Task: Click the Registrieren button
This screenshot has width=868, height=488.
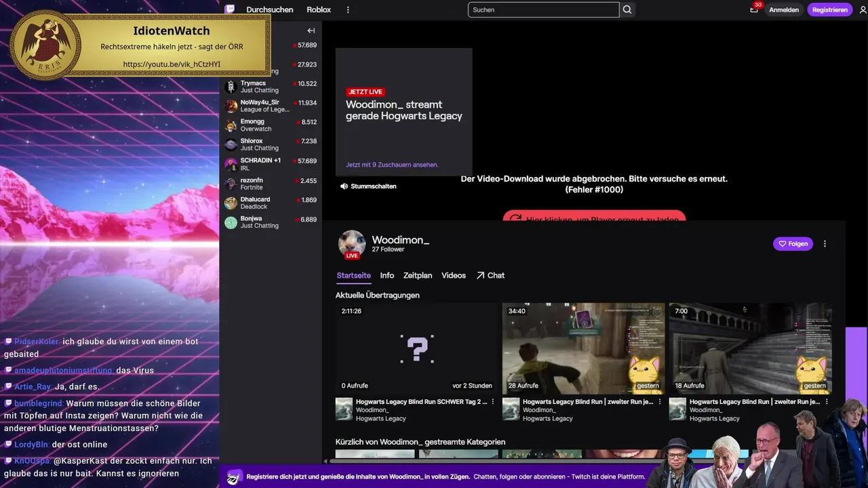Action: [x=830, y=9]
